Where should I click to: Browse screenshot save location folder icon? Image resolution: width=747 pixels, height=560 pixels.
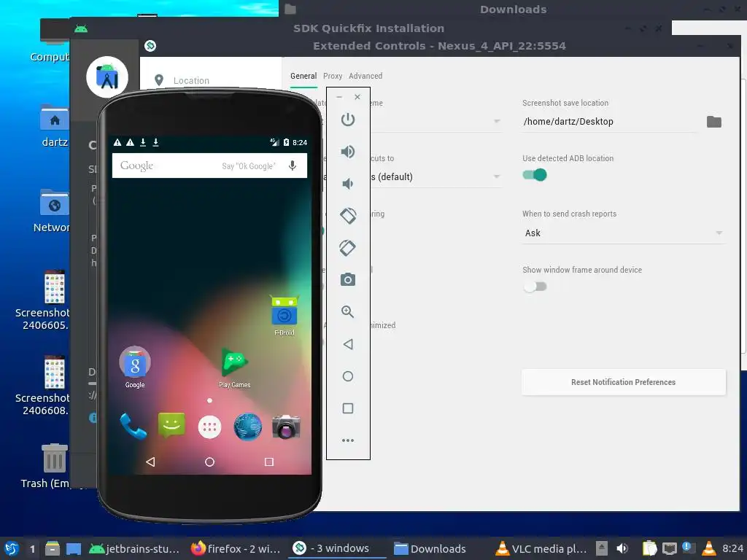click(713, 122)
